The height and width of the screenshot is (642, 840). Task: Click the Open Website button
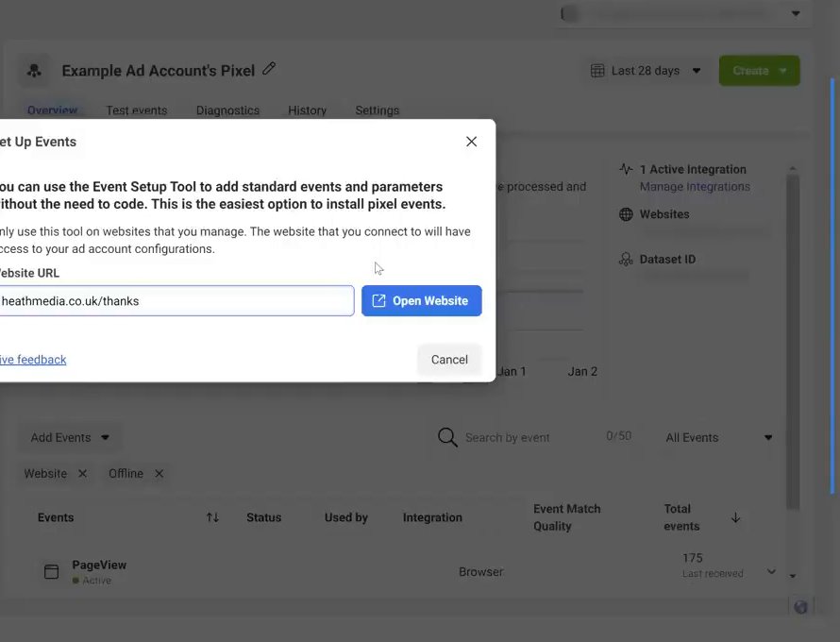[422, 300]
